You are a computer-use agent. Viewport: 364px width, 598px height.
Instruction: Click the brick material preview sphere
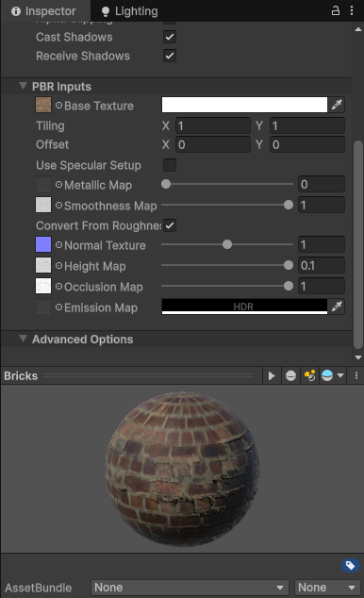point(182,469)
